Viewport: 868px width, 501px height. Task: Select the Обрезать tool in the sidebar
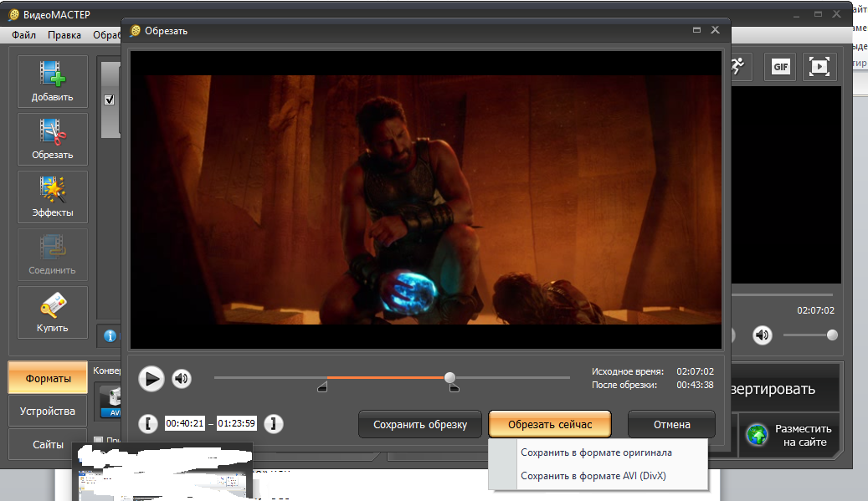point(53,140)
